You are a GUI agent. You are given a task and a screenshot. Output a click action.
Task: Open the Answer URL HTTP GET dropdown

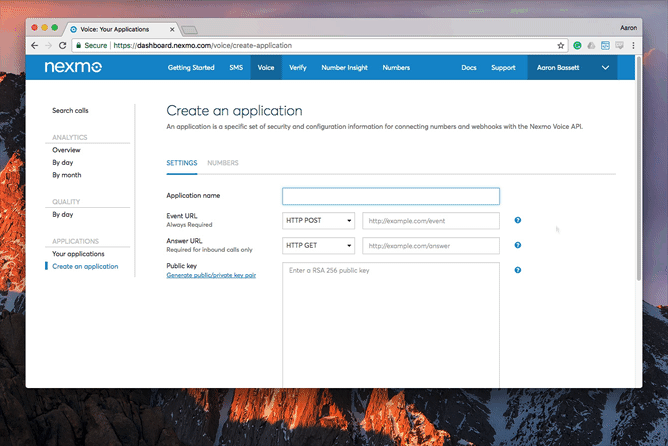tap(318, 246)
